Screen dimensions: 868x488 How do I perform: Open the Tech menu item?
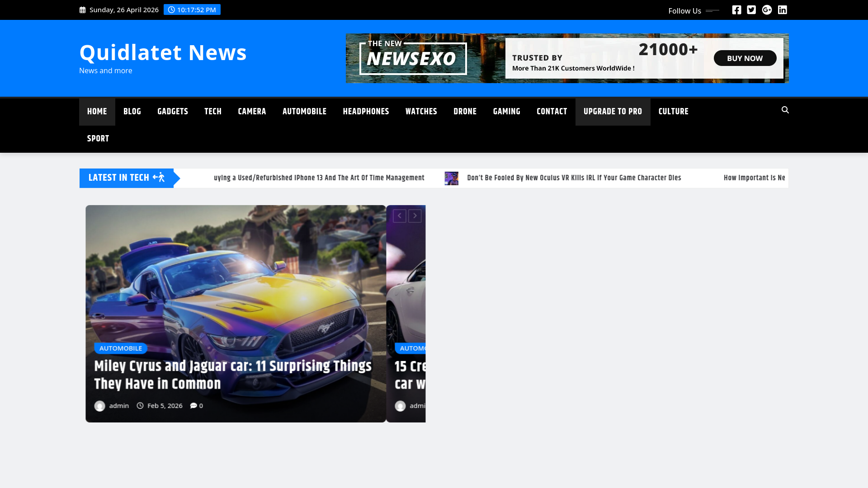click(213, 112)
